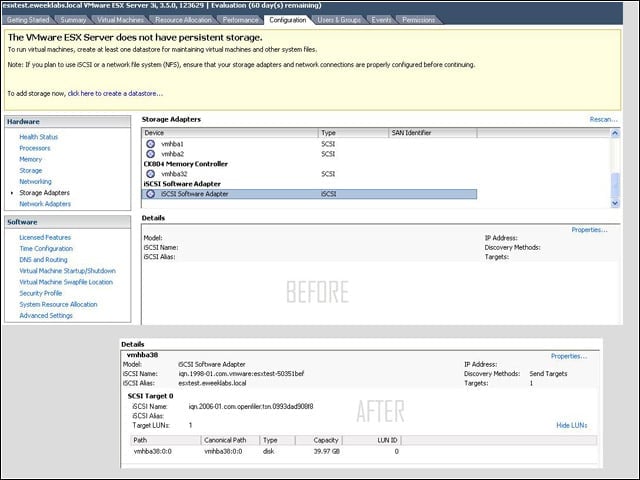Open System Resource Allocation
The height and width of the screenshot is (480, 640).
pos(58,304)
